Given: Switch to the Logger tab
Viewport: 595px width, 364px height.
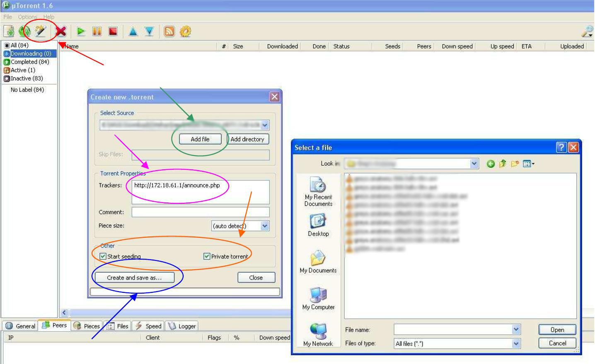Looking at the screenshot, I should tap(181, 326).
